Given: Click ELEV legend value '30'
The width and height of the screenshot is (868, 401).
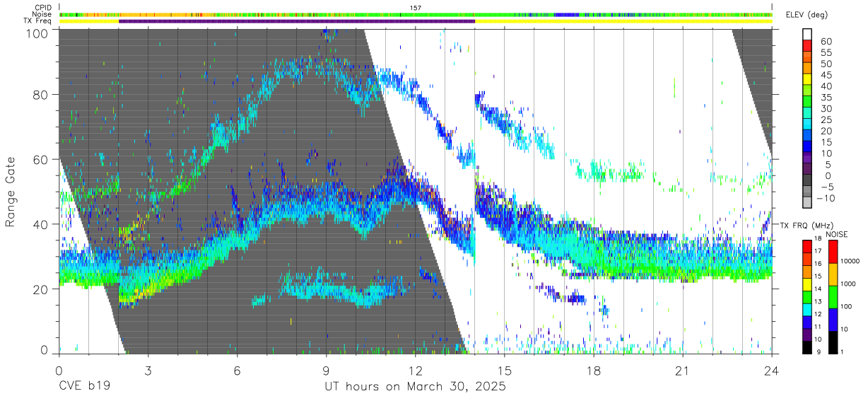Looking at the screenshot, I should coord(826,108).
